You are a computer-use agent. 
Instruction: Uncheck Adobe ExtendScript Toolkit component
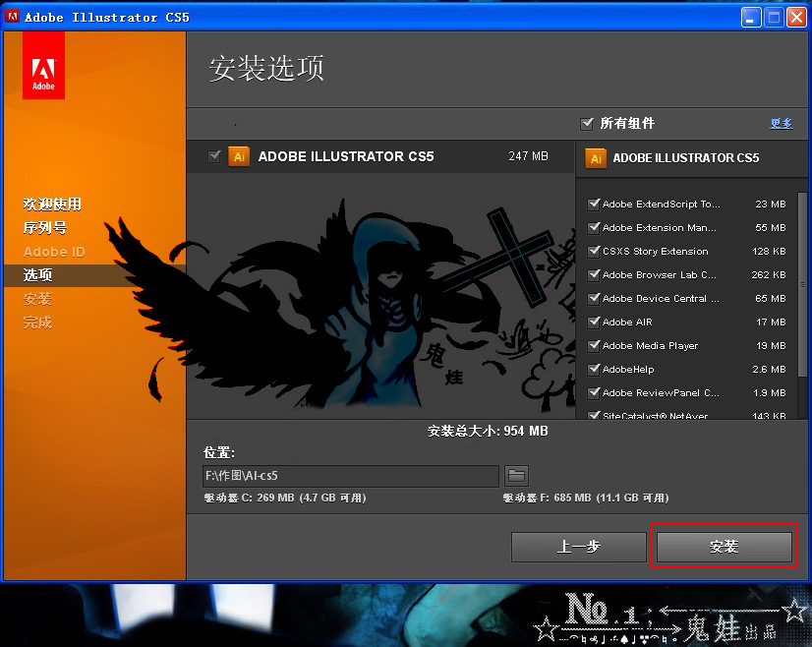pos(594,205)
